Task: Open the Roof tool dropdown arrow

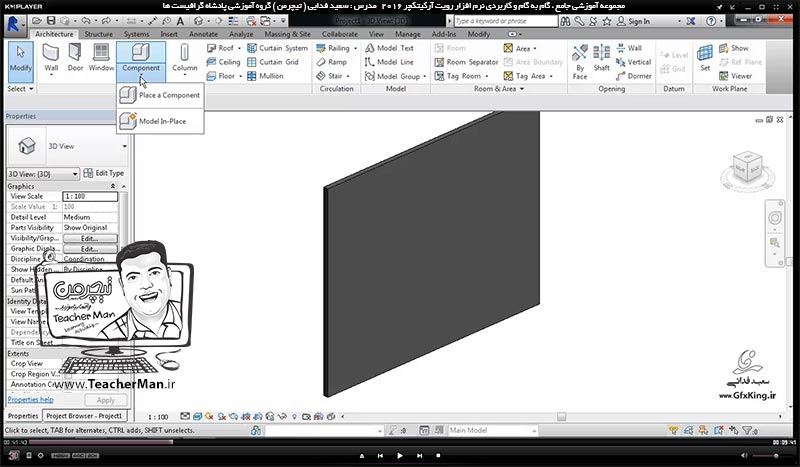Action: 239,48
